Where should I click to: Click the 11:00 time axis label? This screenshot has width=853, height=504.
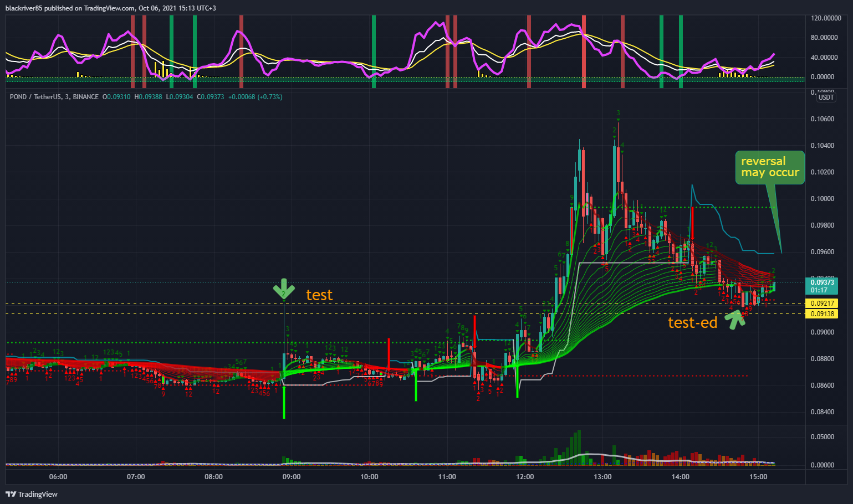447,477
